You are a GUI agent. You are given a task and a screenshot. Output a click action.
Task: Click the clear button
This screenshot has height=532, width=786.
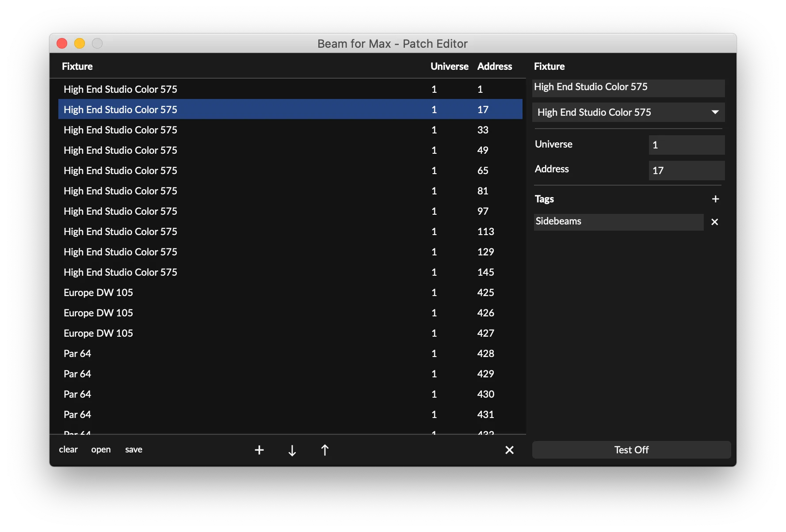tap(68, 449)
